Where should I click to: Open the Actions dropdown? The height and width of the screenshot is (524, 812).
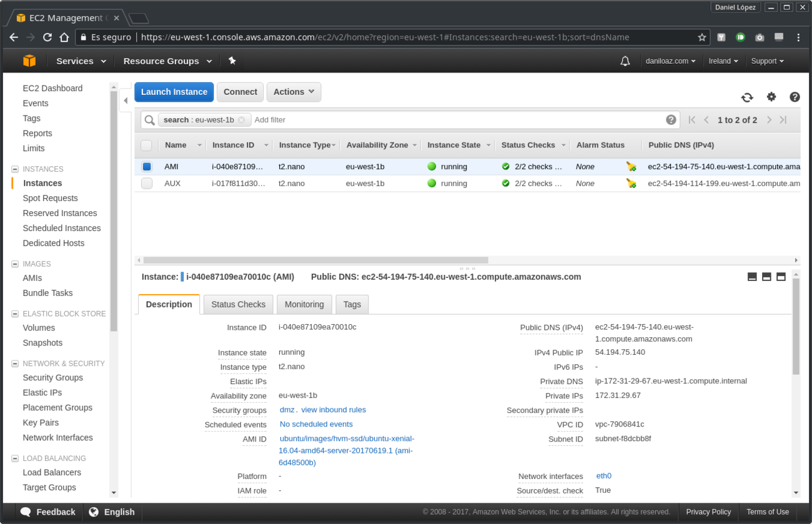coord(294,92)
